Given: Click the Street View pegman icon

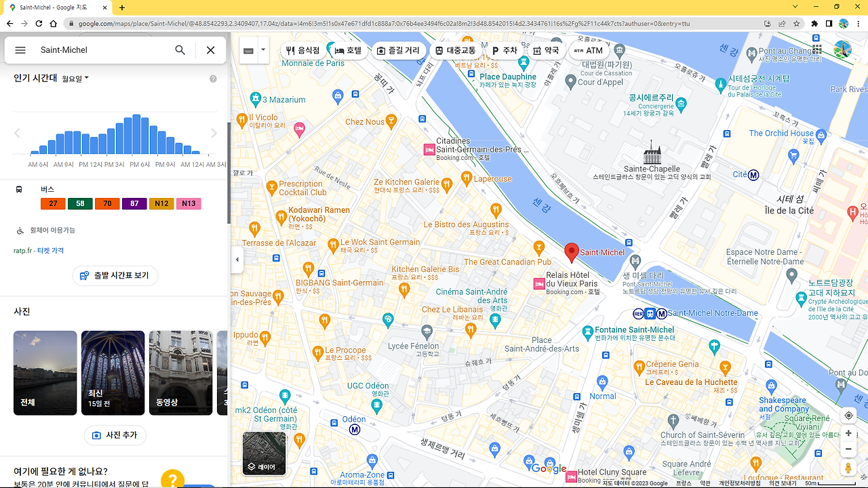Looking at the screenshot, I should 848,468.
